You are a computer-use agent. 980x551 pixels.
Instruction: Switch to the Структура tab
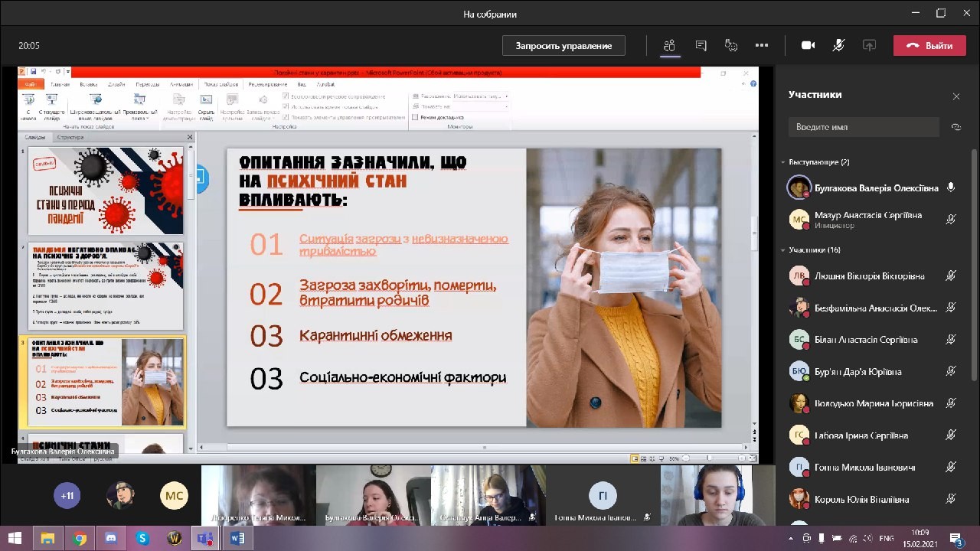point(70,138)
